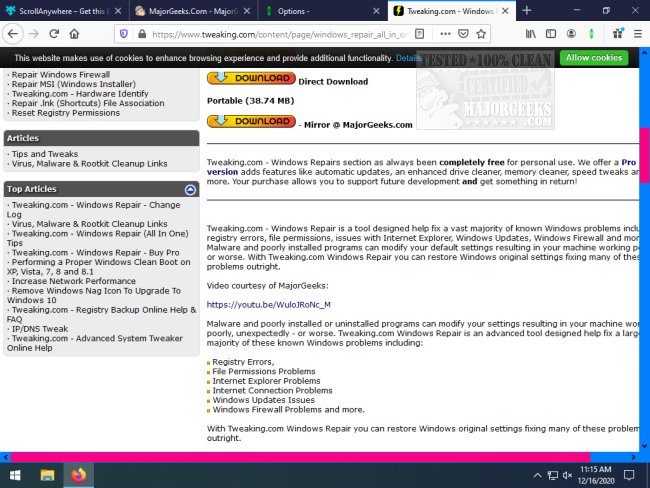
Task: Save page to Pocket
Action: click(463, 34)
